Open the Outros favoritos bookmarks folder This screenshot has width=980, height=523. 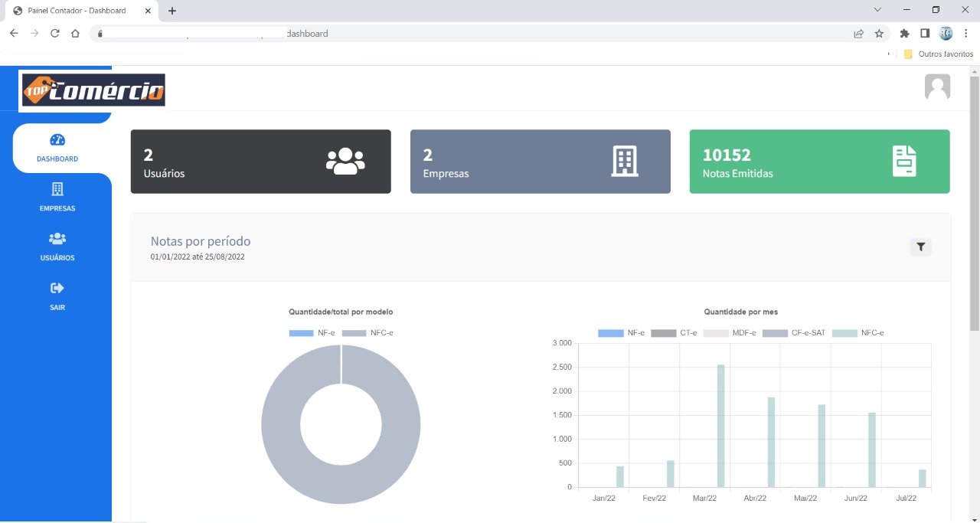tap(939, 54)
